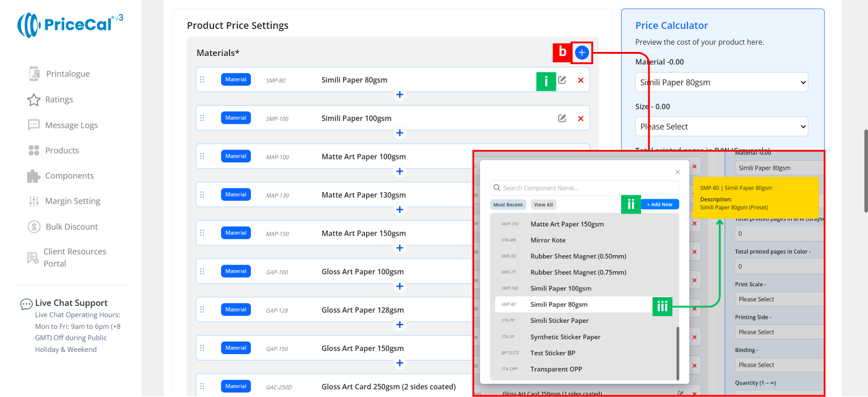Open Margin Setting page

72,201
